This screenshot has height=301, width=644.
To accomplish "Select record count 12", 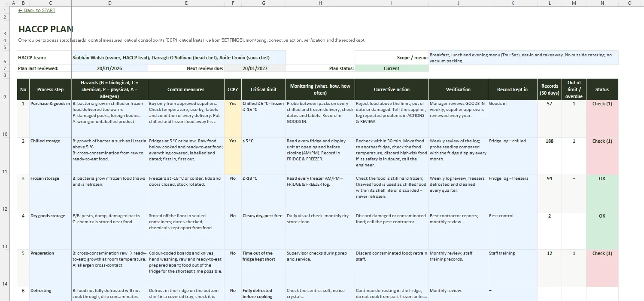I will click(550, 268).
